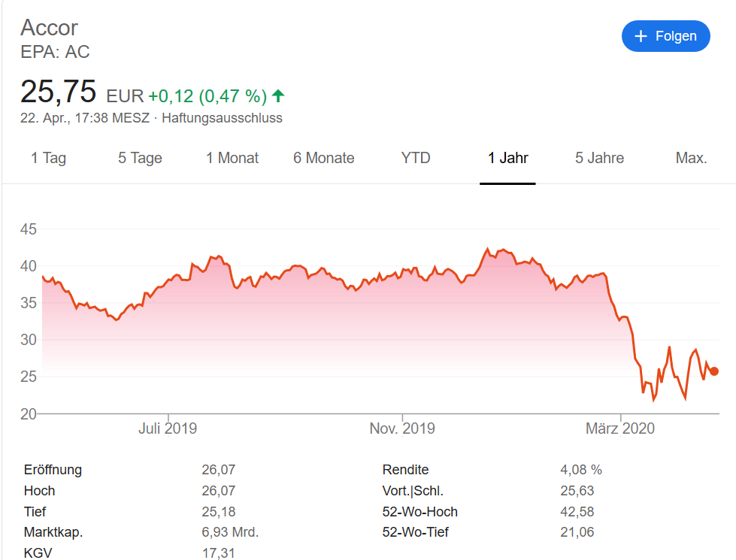This screenshot has height=560, width=736.
Task: Click the EPA: AC ticker label
Action: (54, 53)
